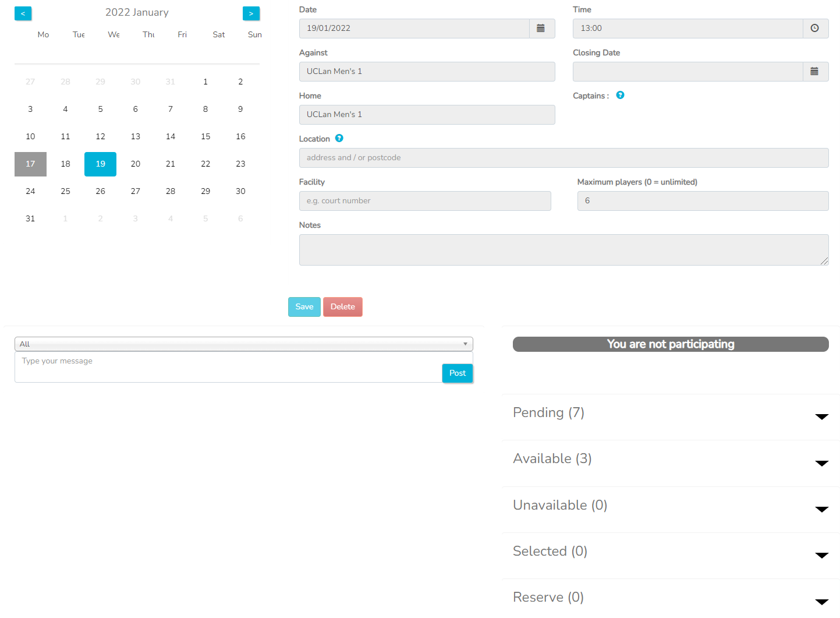
Task: Click greyed December 27 in calendar
Action: click(x=30, y=82)
